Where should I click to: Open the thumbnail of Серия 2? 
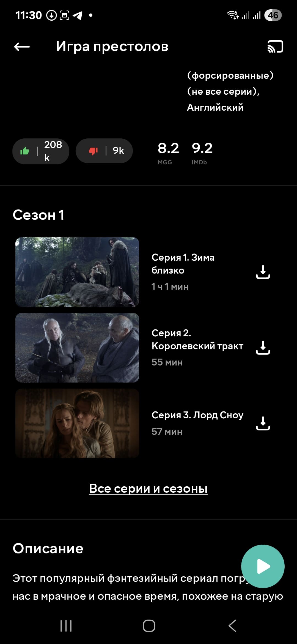click(77, 348)
